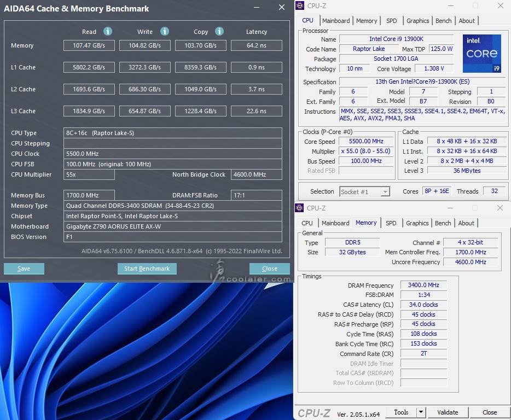Click the Validate button in CPU-Z

click(x=448, y=412)
